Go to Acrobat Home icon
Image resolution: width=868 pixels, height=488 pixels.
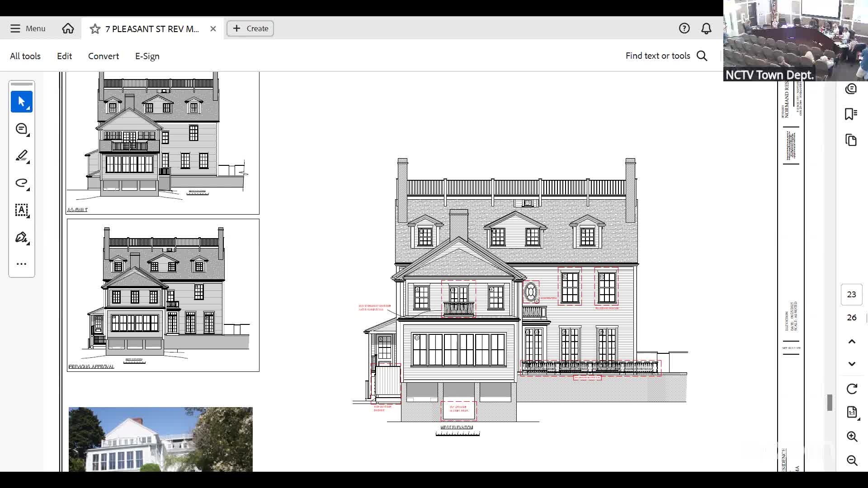[x=68, y=28]
